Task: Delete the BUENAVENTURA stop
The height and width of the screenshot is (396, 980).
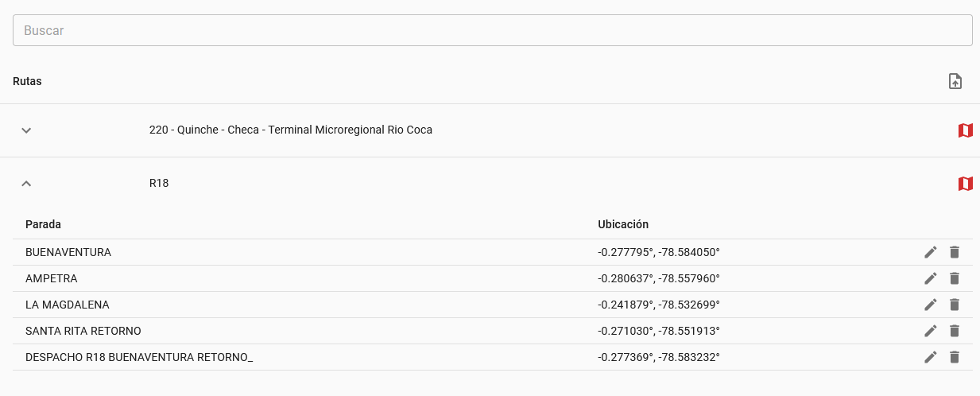Action: (955, 252)
